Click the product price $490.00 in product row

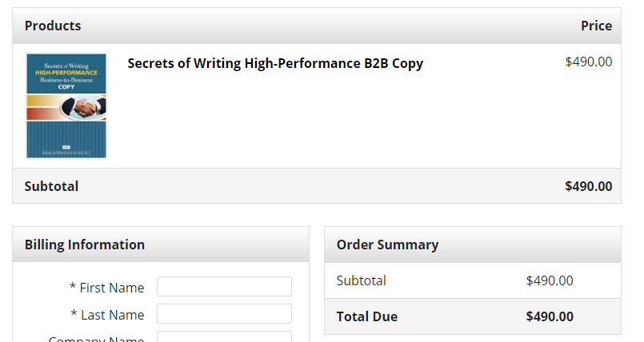point(588,62)
